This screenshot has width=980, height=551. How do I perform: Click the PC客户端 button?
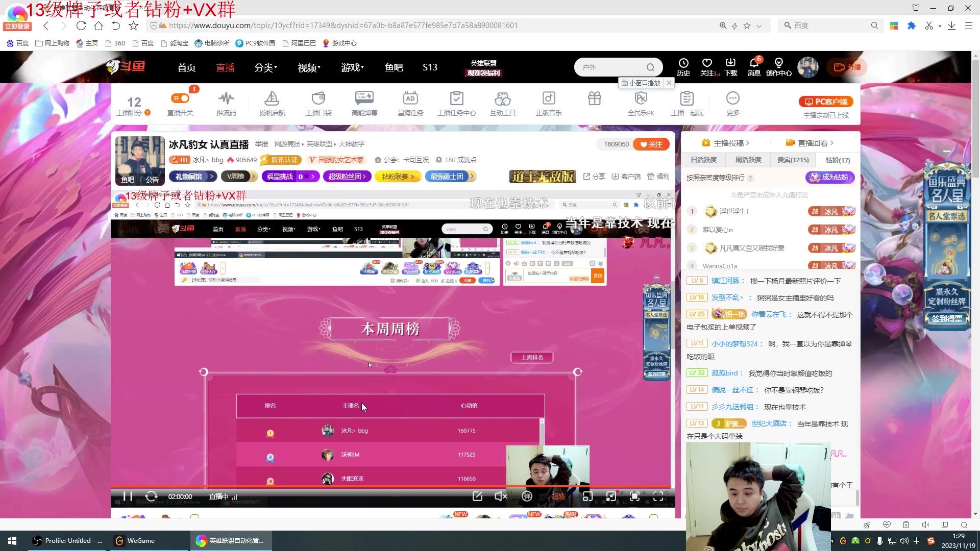[826, 102]
